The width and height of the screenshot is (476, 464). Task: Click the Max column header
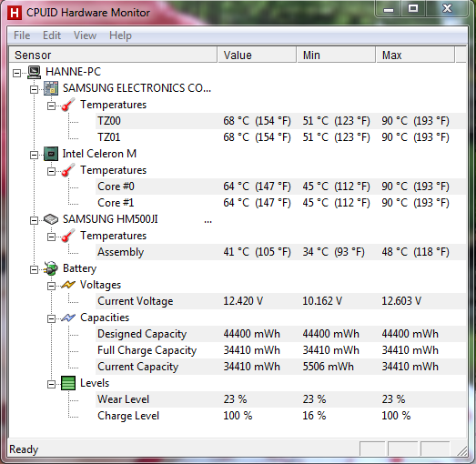coord(415,55)
